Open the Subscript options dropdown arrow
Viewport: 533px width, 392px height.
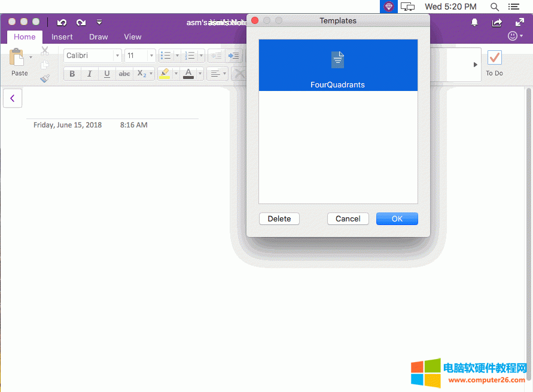[x=151, y=74]
